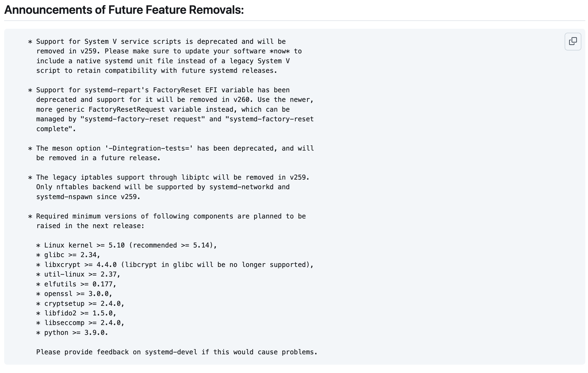Screen dimensions: 588x373
Task: Click the cryptsetup >= 2.4.0 entry
Action: [x=84, y=304]
